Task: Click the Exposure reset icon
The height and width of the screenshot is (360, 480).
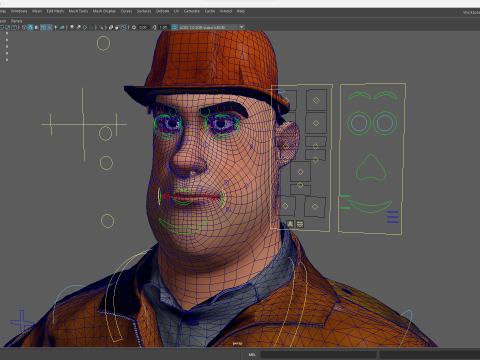Action: pos(134,27)
